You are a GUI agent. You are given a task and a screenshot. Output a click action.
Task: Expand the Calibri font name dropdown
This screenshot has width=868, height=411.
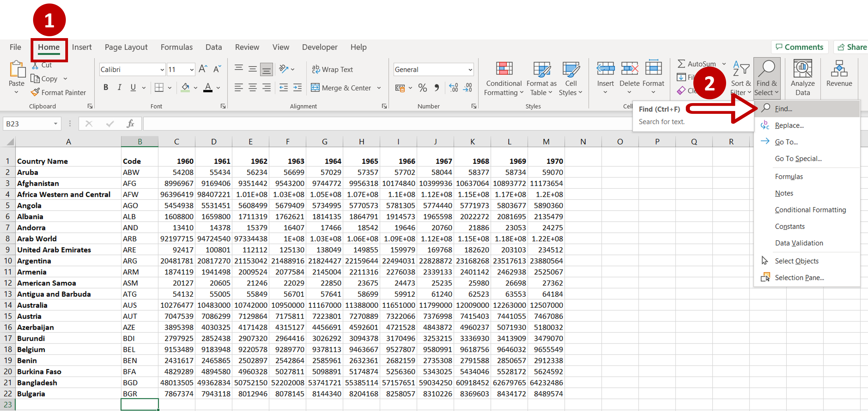[x=162, y=70]
